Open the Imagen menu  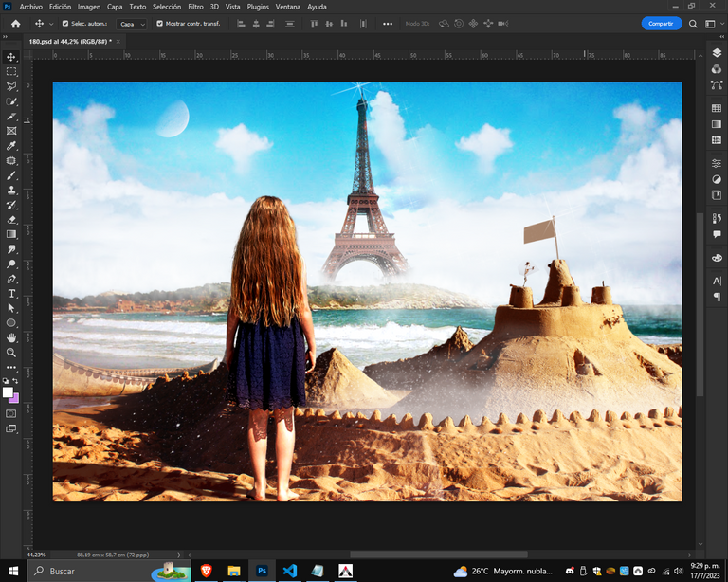89,7
